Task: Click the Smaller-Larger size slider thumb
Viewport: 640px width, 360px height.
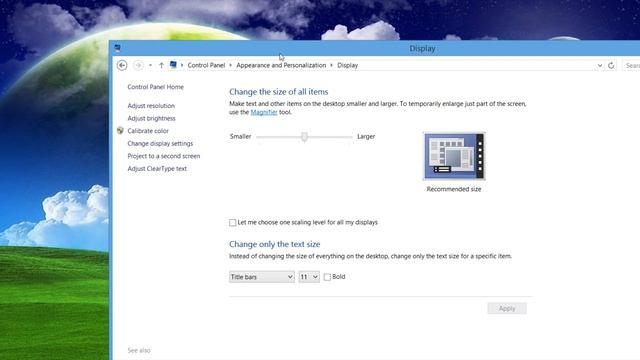Action: pos(304,137)
